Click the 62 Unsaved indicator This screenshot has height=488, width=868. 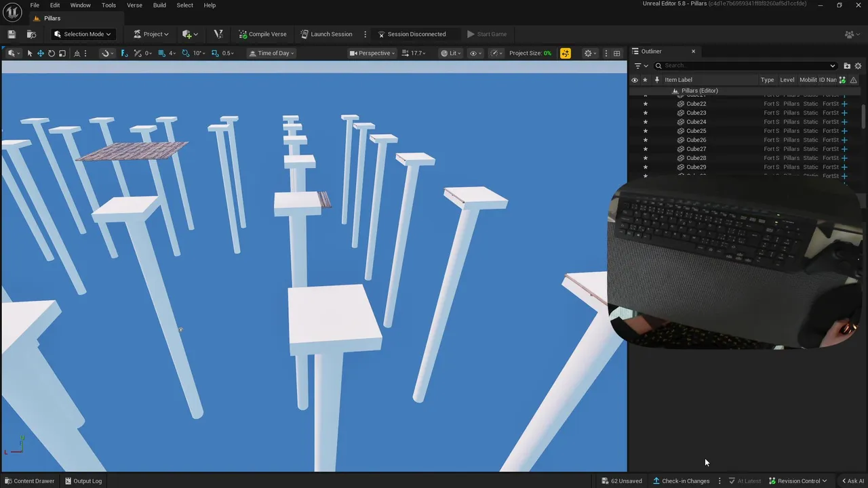(622, 481)
